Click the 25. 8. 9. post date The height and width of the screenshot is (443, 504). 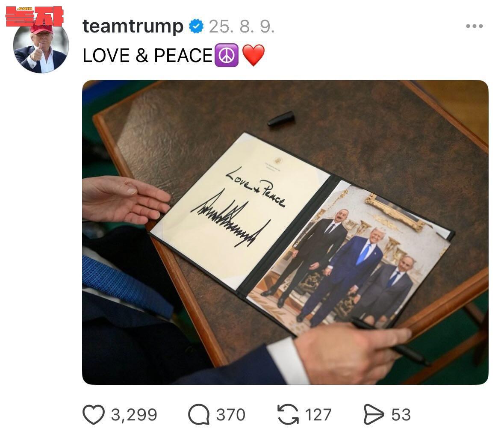(x=242, y=27)
